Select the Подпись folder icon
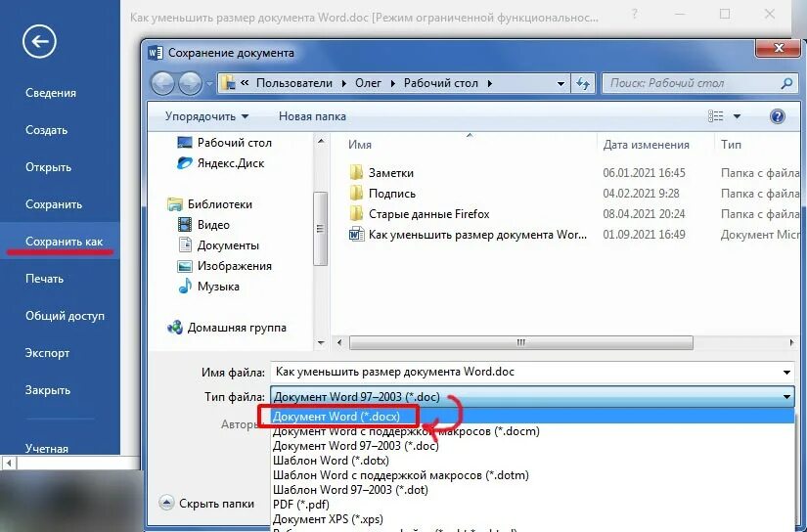 (356, 194)
